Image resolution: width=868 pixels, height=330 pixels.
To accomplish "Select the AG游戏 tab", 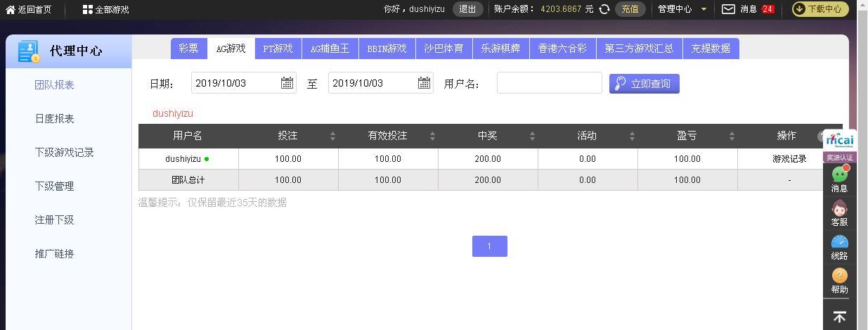I will coord(231,49).
